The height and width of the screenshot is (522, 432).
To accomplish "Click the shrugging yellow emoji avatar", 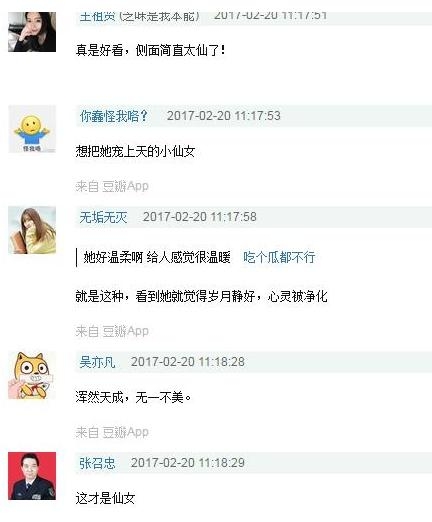I will point(32,129).
